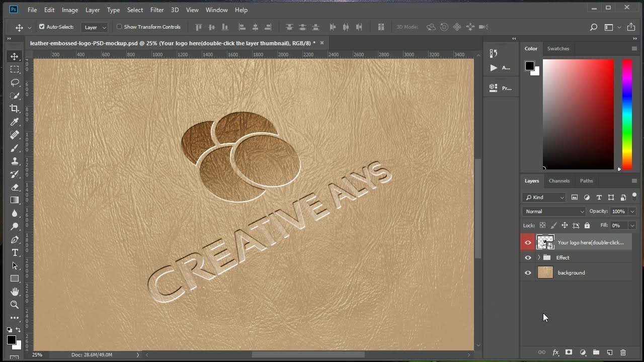The image size is (644, 362).
Task: Hide the background layer
Action: 528,273
